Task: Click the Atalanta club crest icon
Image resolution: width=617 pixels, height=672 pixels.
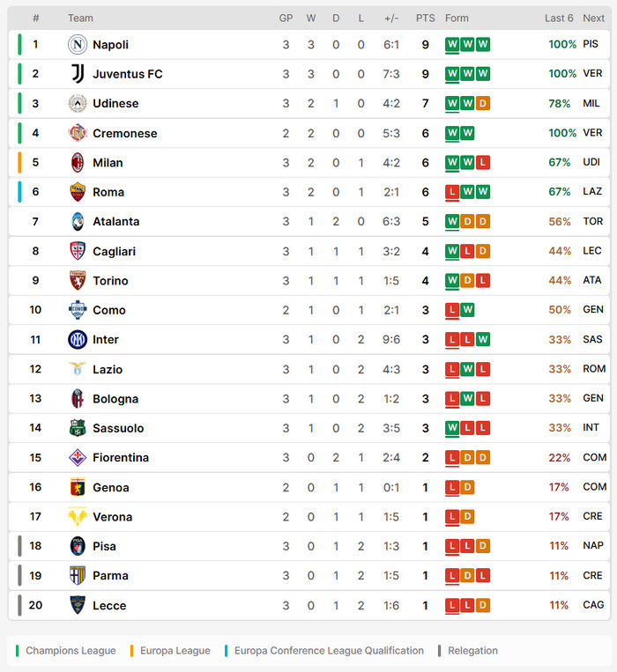Action: (x=78, y=222)
